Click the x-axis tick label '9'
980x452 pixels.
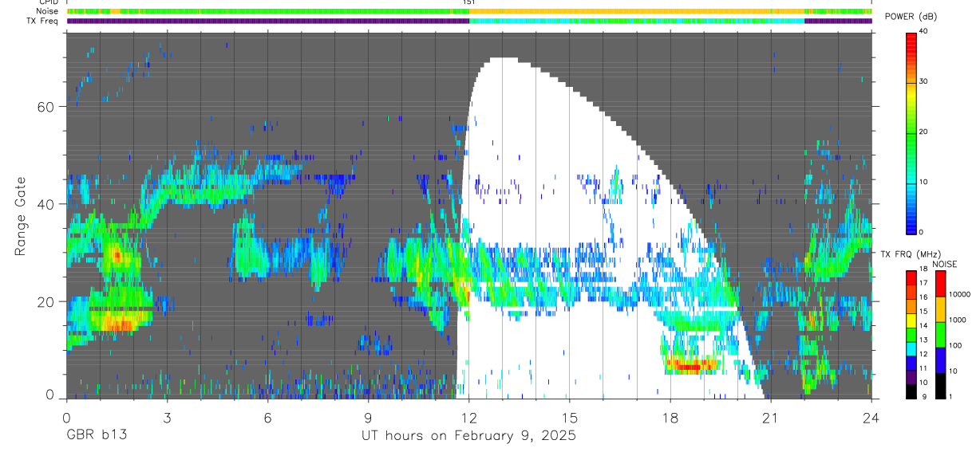368,417
